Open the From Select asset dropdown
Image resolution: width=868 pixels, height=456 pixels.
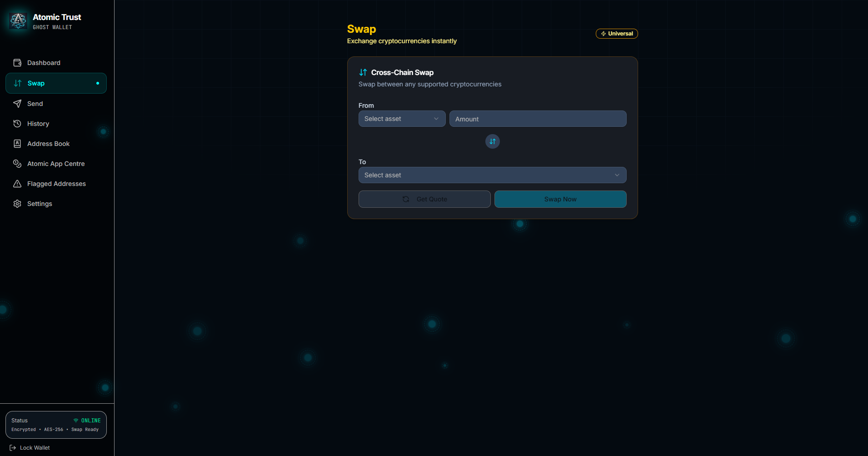pos(402,119)
